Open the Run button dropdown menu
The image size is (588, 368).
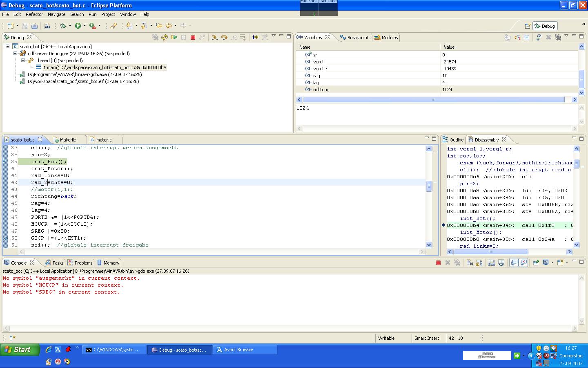pos(85,26)
